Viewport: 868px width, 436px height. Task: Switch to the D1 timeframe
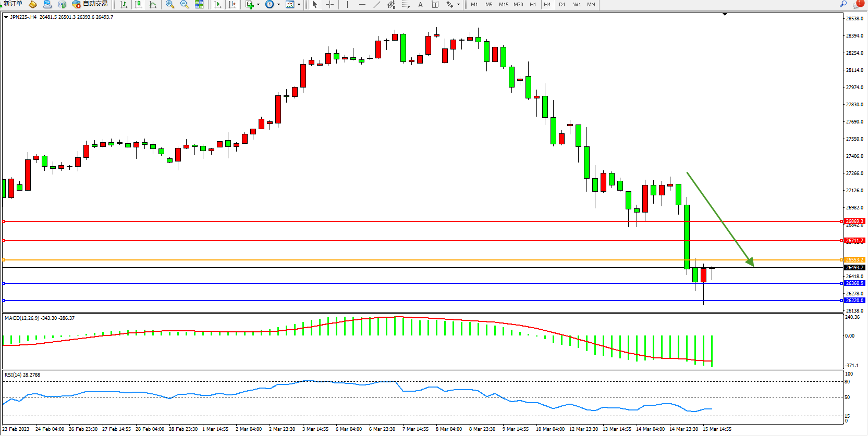[562, 5]
